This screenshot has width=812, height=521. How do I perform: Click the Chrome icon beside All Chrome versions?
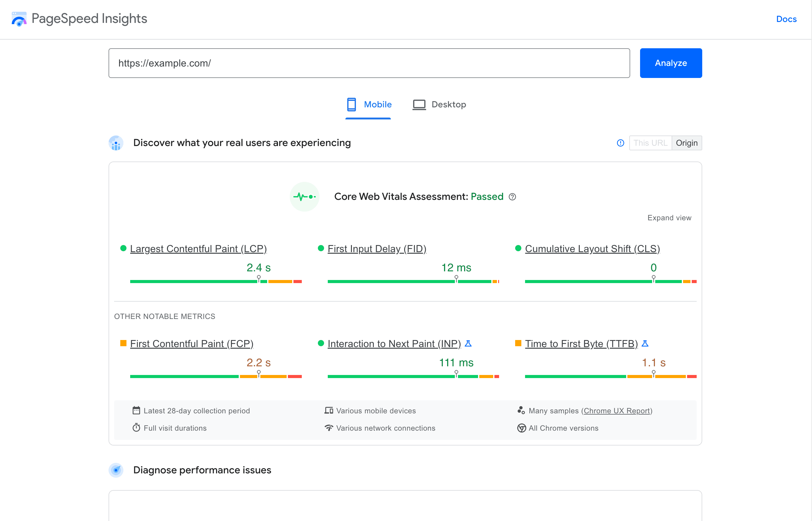(x=521, y=428)
